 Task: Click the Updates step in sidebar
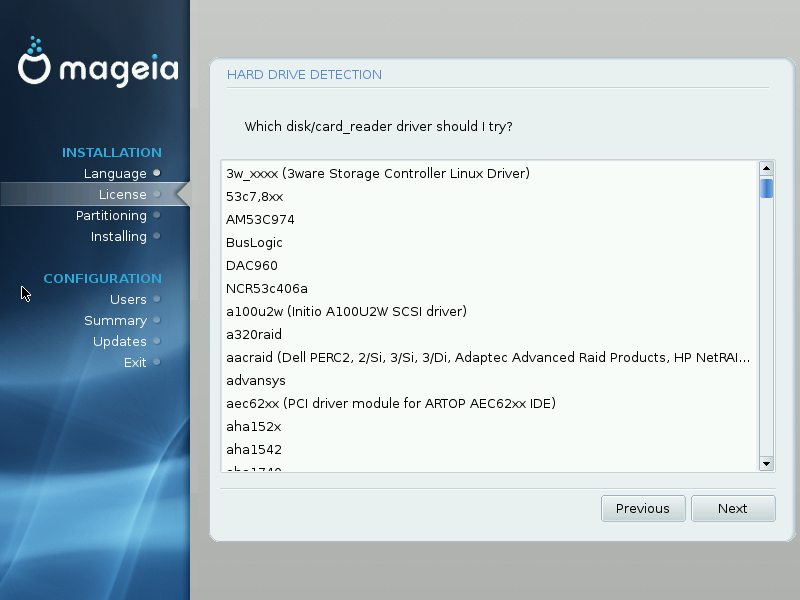pyautogui.click(x=119, y=341)
